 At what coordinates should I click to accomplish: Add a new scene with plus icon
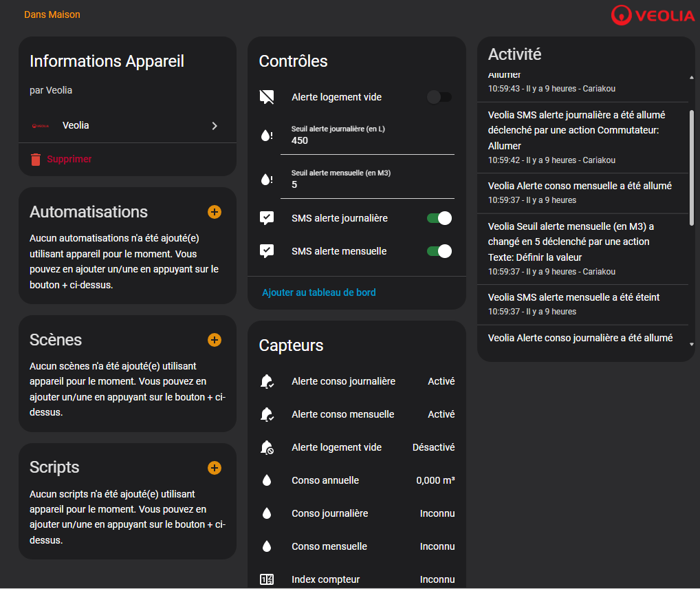(215, 340)
